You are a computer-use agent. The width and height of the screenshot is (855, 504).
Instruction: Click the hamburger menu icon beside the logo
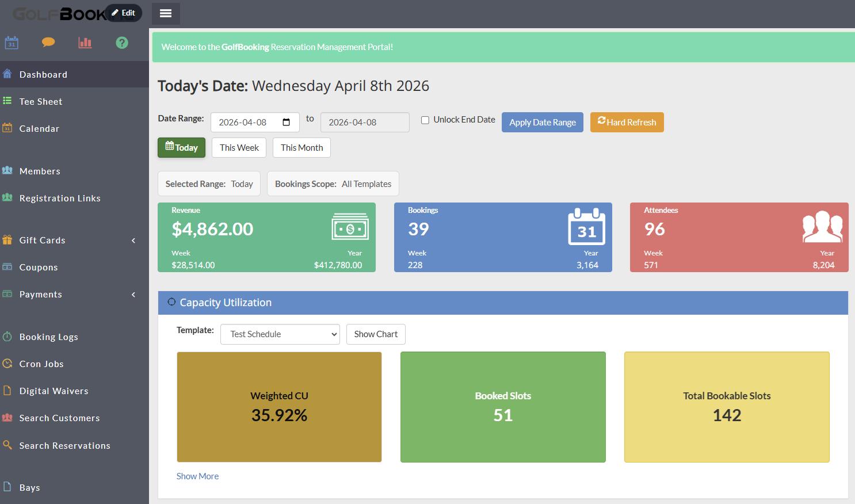click(x=166, y=13)
